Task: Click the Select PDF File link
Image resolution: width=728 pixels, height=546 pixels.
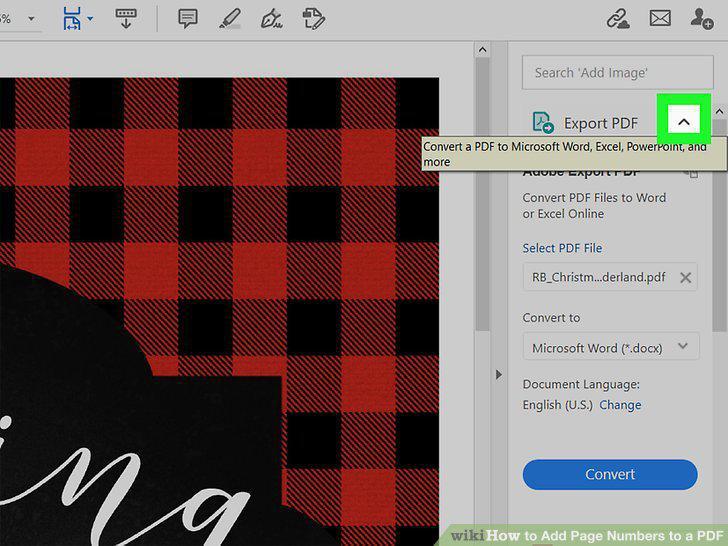Action: click(x=562, y=248)
